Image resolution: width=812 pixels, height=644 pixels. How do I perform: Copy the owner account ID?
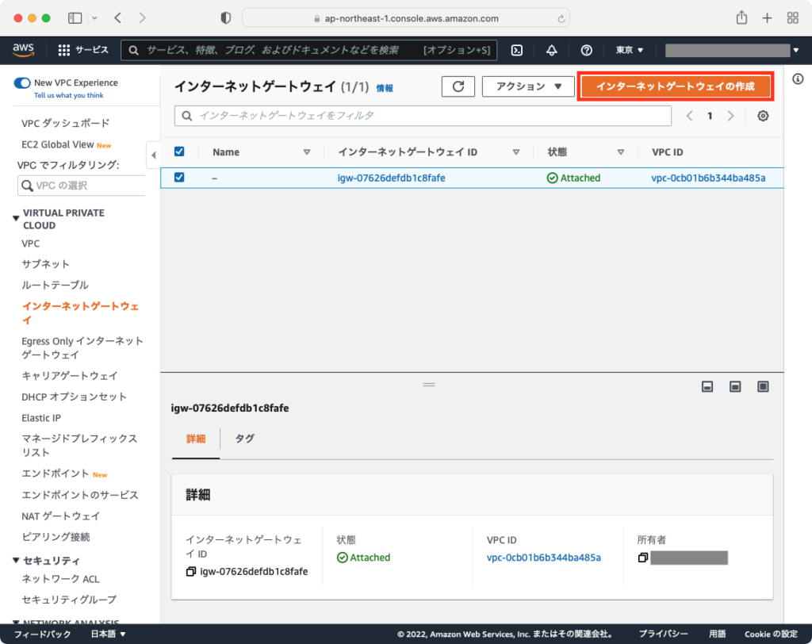point(642,558)
